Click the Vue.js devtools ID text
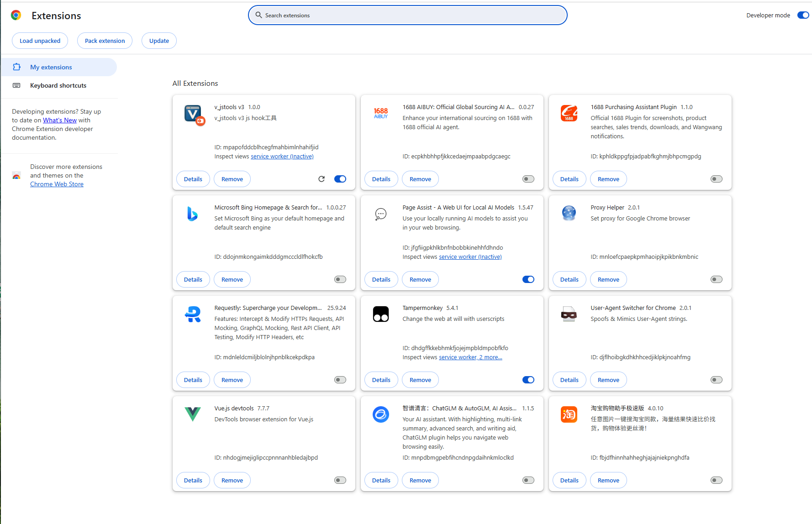This screenshot has height=524, width=812. 266,457
